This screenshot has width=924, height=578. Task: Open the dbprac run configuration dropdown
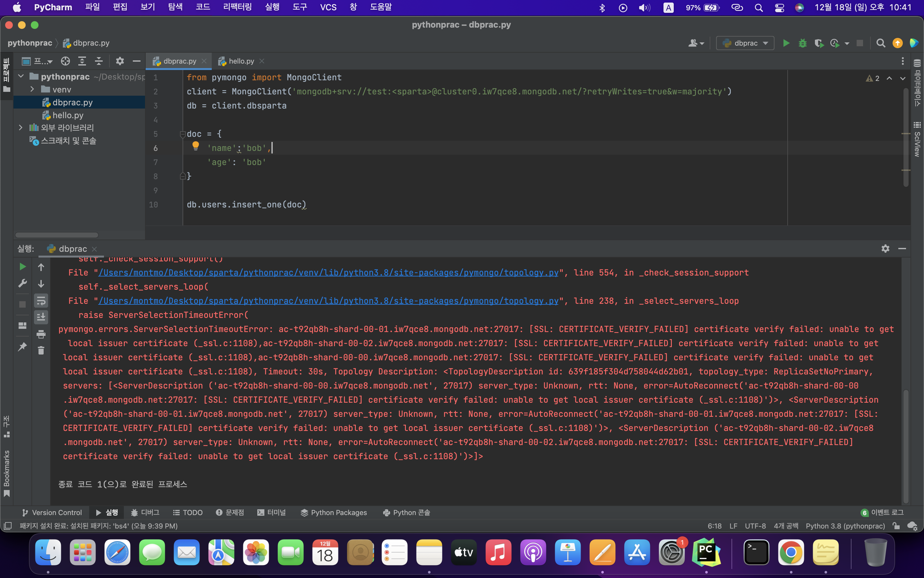(745, 43)
